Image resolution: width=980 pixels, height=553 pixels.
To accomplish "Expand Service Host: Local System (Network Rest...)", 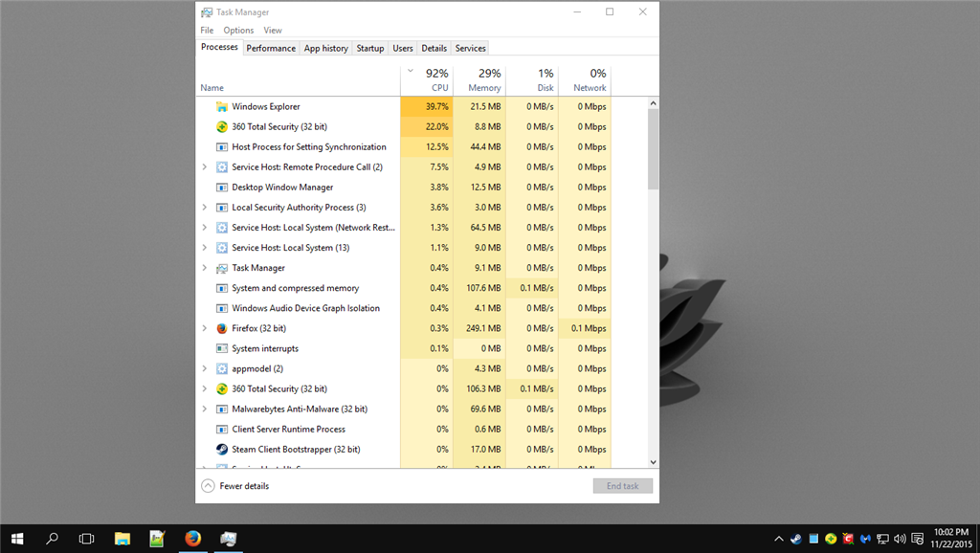I will [x=205, y=228].
